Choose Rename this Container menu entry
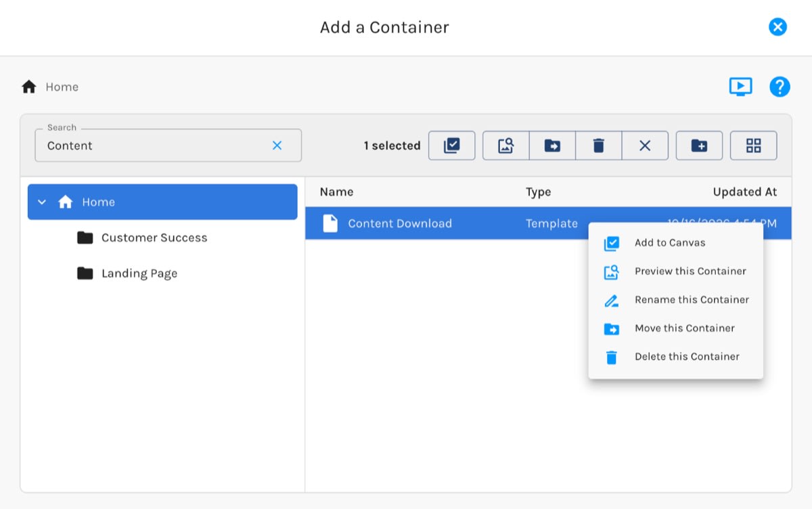This screenshot has height=509, width=812. (x=676, y=299)
